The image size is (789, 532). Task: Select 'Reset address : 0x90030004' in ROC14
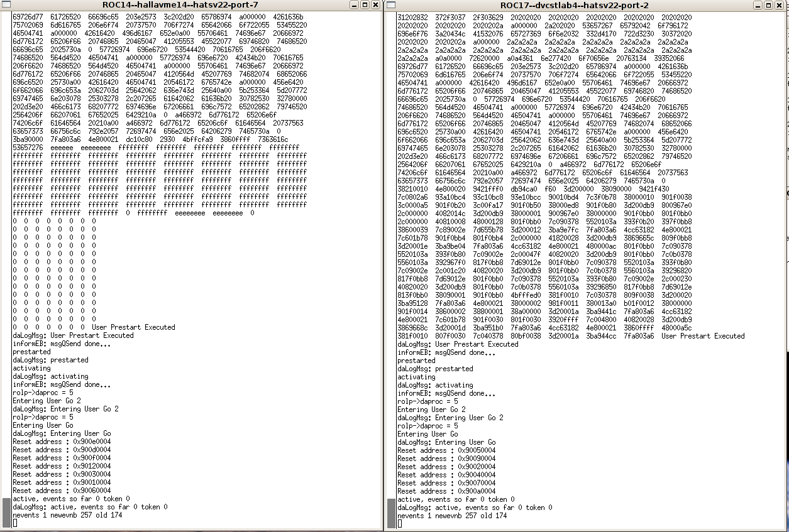62,474
